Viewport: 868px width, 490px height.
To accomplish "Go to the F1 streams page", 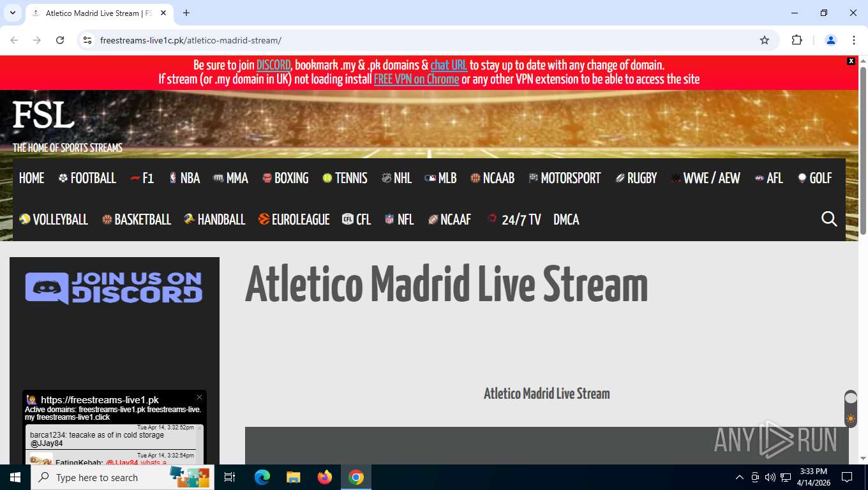I will [142, 179].
